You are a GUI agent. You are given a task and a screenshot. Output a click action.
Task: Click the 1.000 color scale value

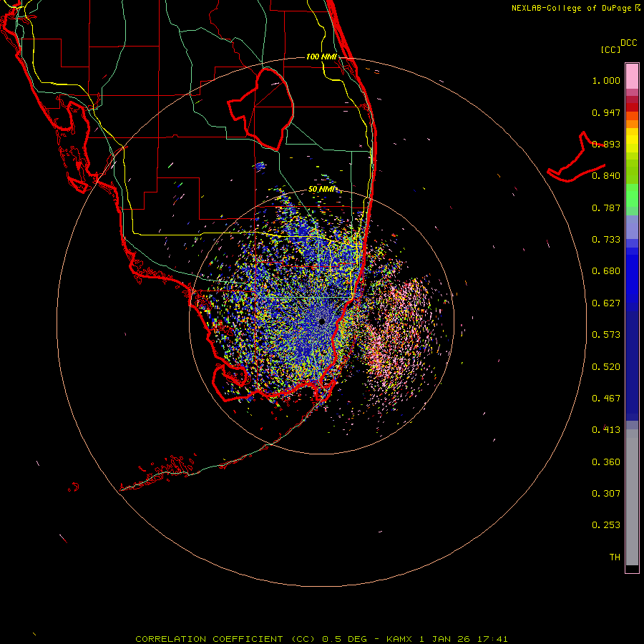click(x=606, y=80)
